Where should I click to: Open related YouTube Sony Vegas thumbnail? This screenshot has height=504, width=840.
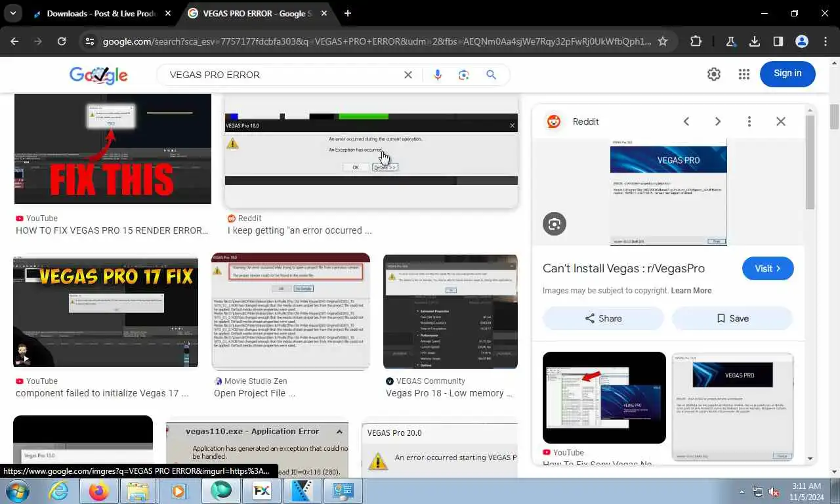pos(604,398)
